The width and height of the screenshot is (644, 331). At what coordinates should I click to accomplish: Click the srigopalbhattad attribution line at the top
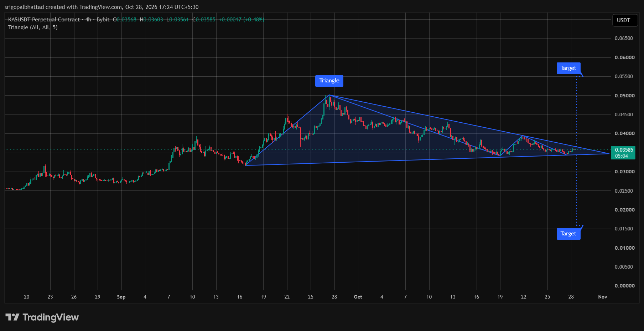click(102, 7)
